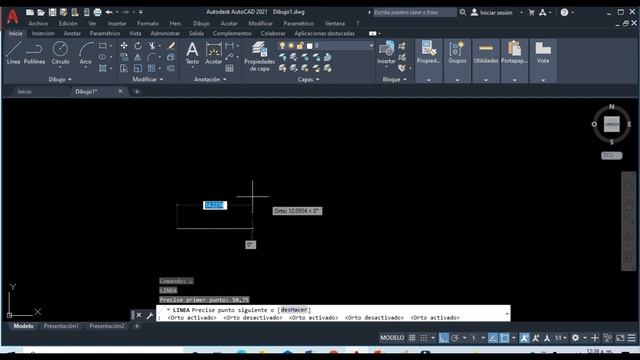Expand the Dibujo panel
Image resolution: width=640 pixels, height=360 pixels.
[x=60, y=80]
